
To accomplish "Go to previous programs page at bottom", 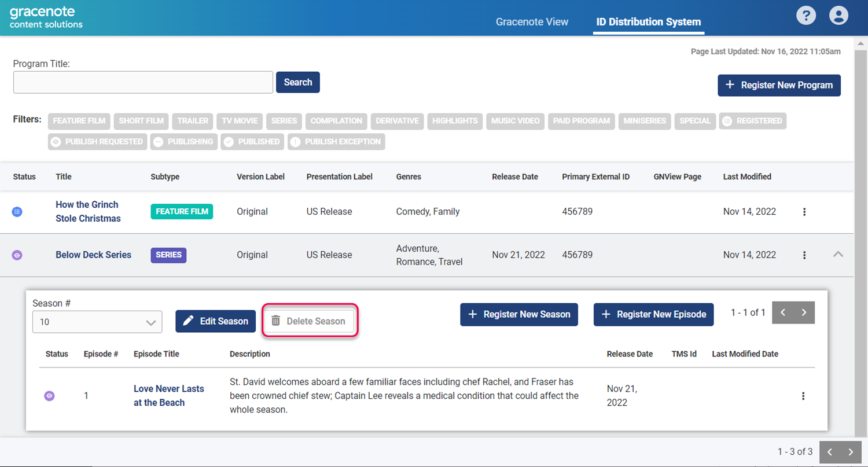I will tap(830, 452).
